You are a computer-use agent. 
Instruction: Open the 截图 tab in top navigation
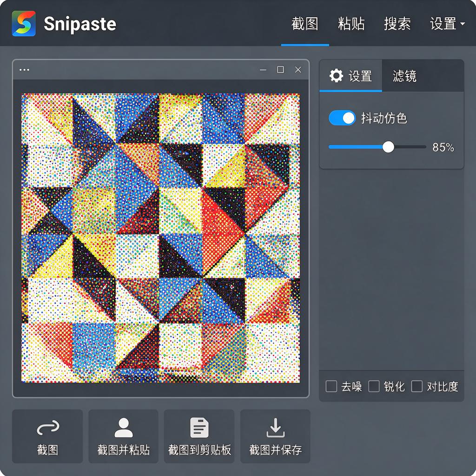point(305,24)
